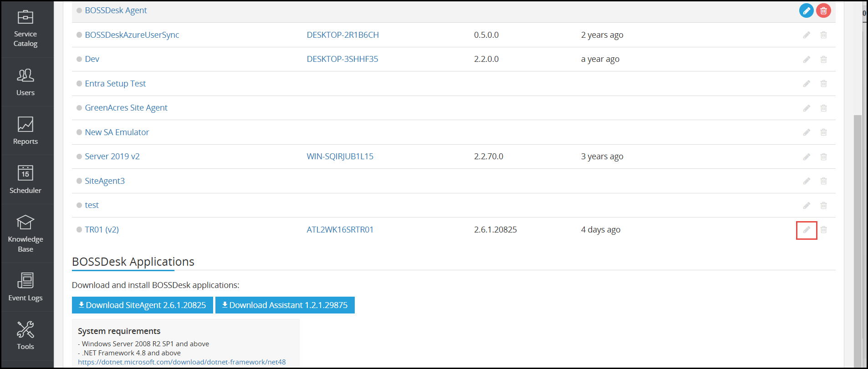Edit New SA Emulator with pencil icon

[807, 132]
